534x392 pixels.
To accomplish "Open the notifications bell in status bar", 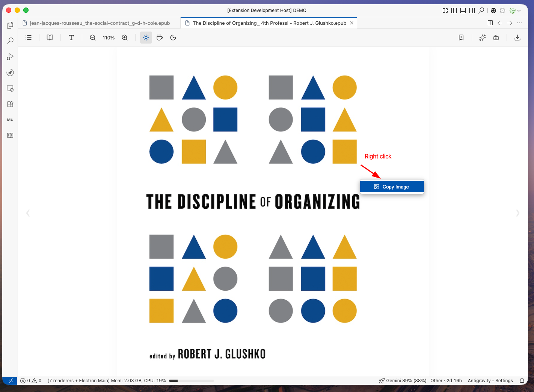I will pyautogui.click(x=522, y=381).
